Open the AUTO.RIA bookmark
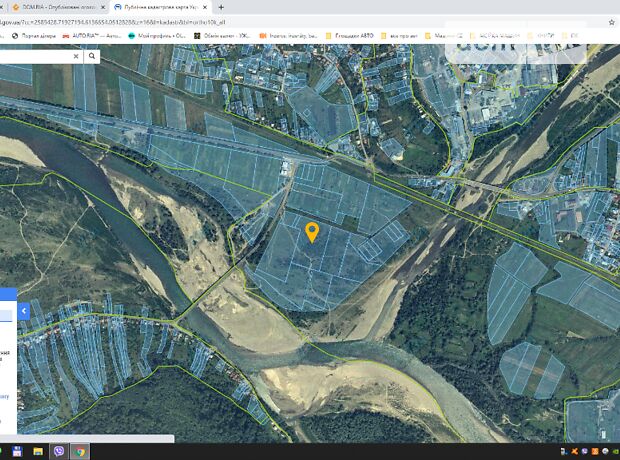This screenshot has height=460, width=620. (92, 36)
